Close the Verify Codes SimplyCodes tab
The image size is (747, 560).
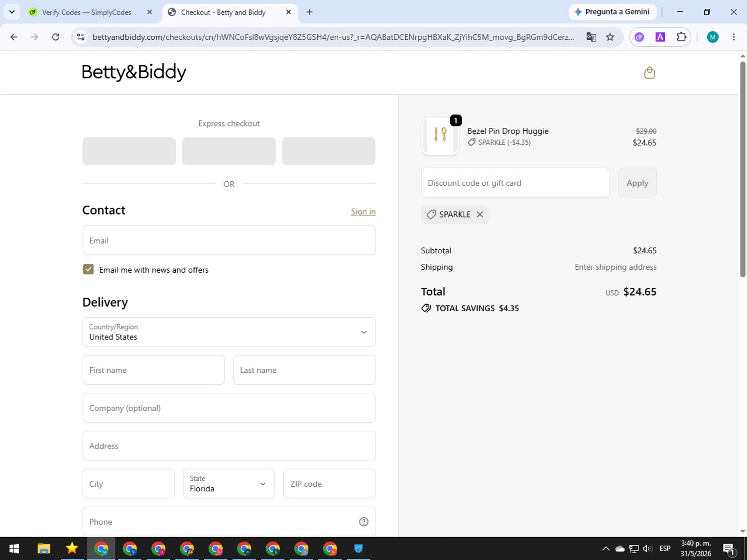[x=149, y=12]
